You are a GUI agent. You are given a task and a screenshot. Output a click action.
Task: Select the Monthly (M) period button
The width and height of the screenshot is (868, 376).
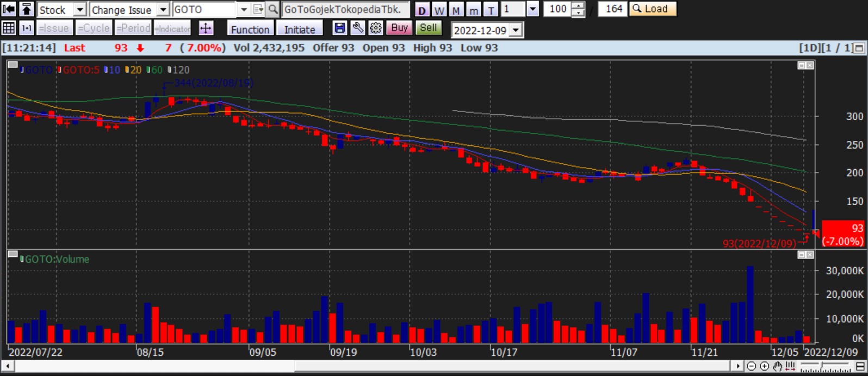point(456,10)
